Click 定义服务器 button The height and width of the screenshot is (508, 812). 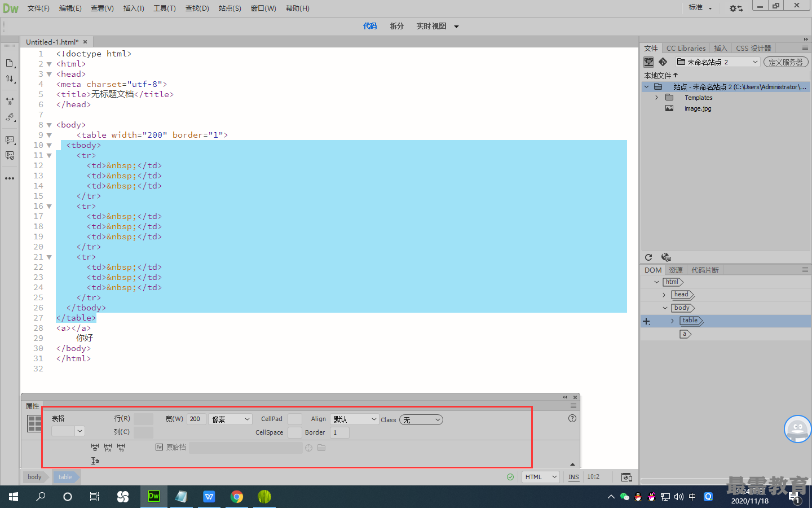(786, 62)
